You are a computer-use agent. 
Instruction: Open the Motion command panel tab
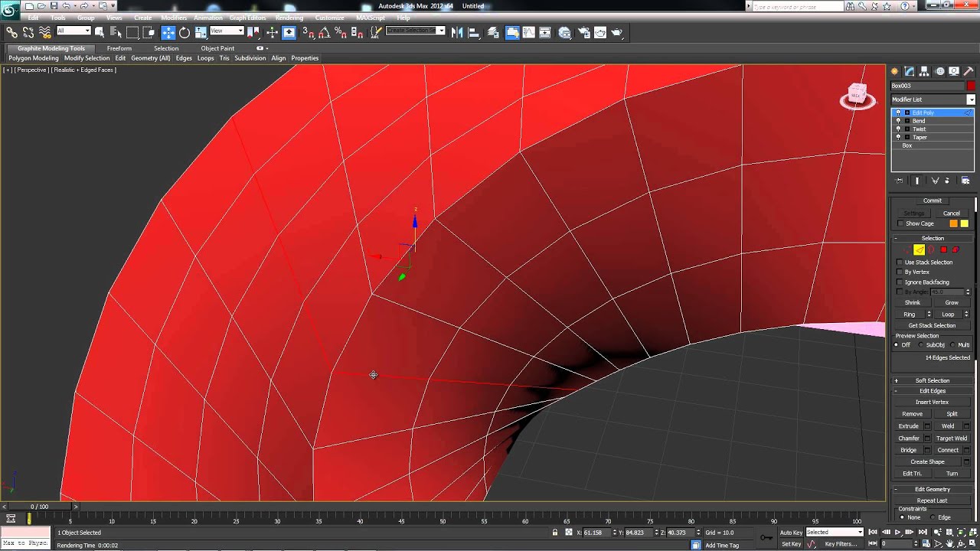(939, 71)
